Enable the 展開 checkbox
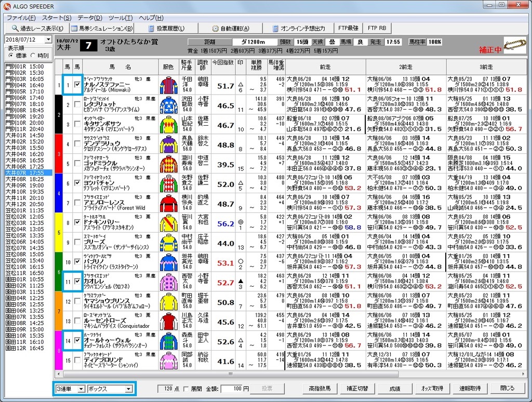 pos(185,389)
